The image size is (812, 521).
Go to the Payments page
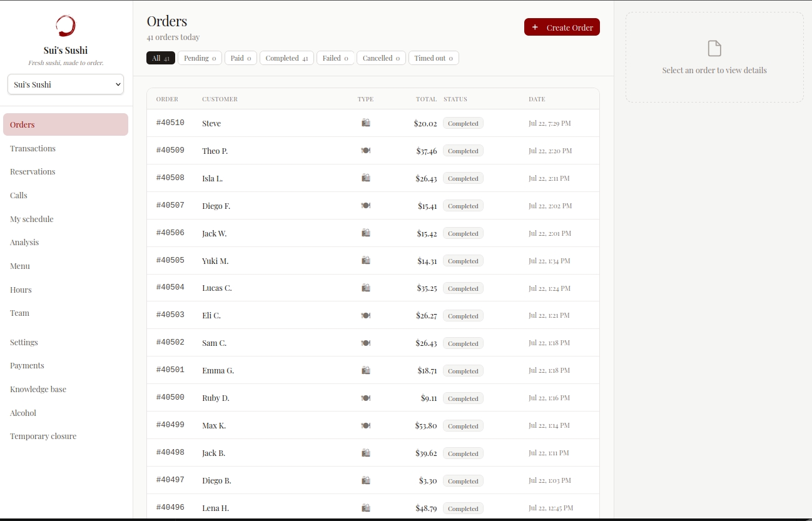click(x=66, y=365)
